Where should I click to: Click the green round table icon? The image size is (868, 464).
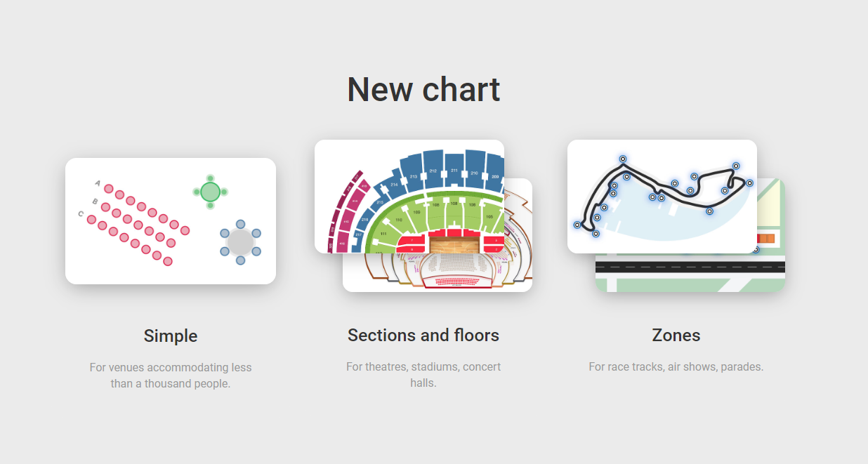tap(210, 191)
